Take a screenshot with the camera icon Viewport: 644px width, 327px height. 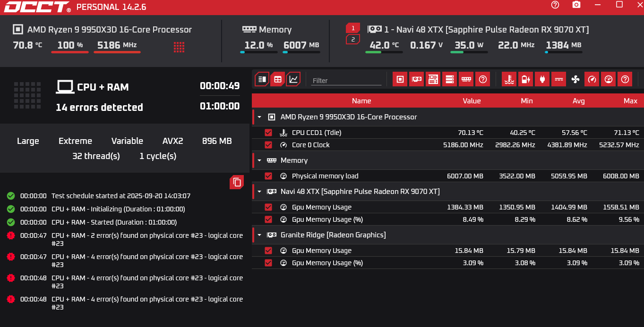pos(576,5)
